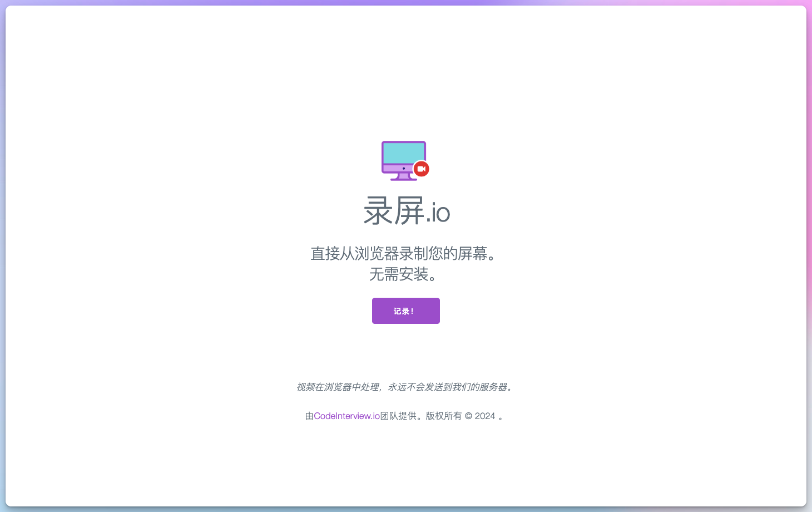Click the purple gradient border at the top
812x512 pixels.
(406, 3)
